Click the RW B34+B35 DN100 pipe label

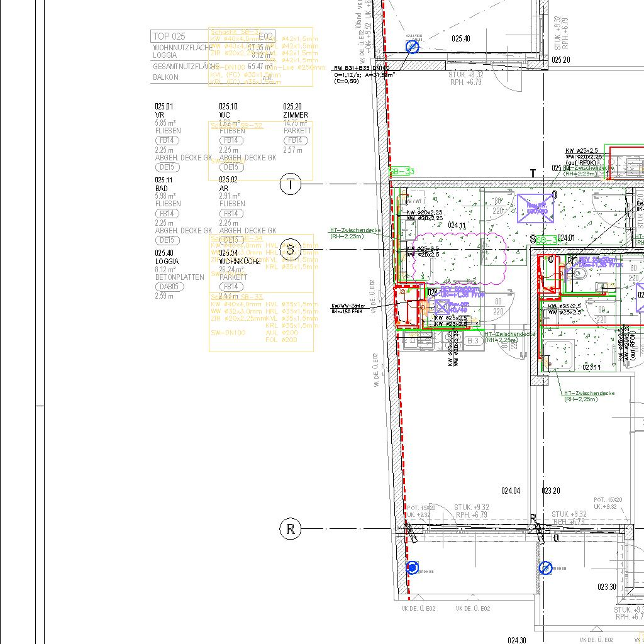coord(361,68)
